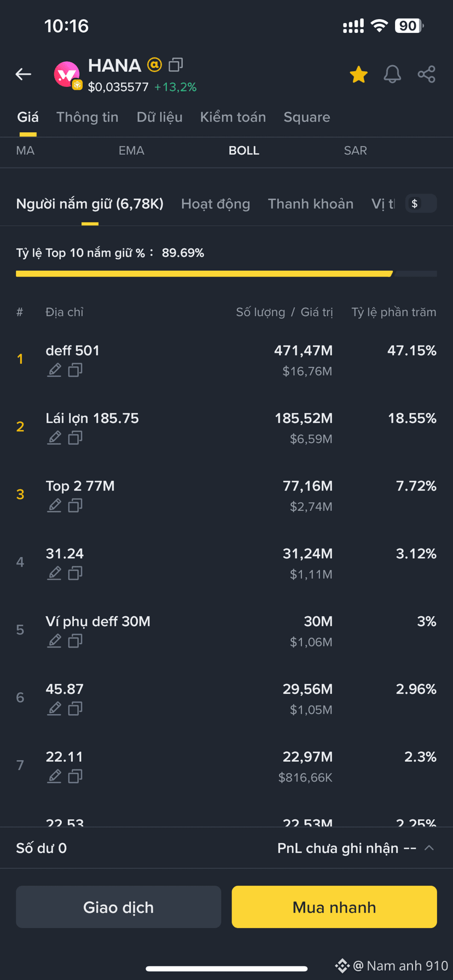Open the Kiểm toán tab
This screenshot has width=453, height=980.
[x=233, y=117]
